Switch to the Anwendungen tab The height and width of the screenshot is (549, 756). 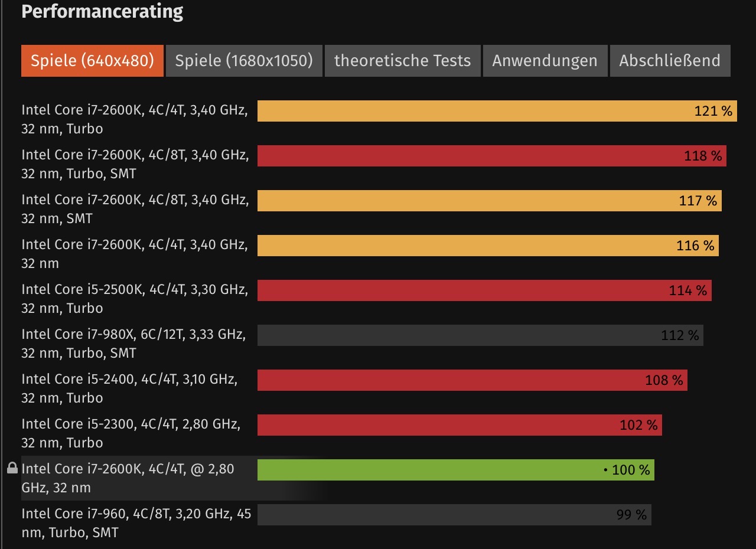pyautogui.click(x=545, y=61)
